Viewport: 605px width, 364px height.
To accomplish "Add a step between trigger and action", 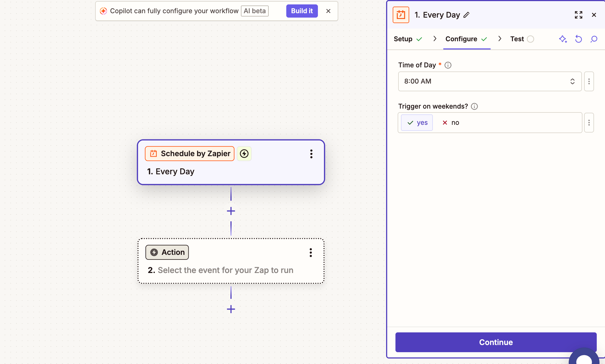I will click(x=231, y=211).
